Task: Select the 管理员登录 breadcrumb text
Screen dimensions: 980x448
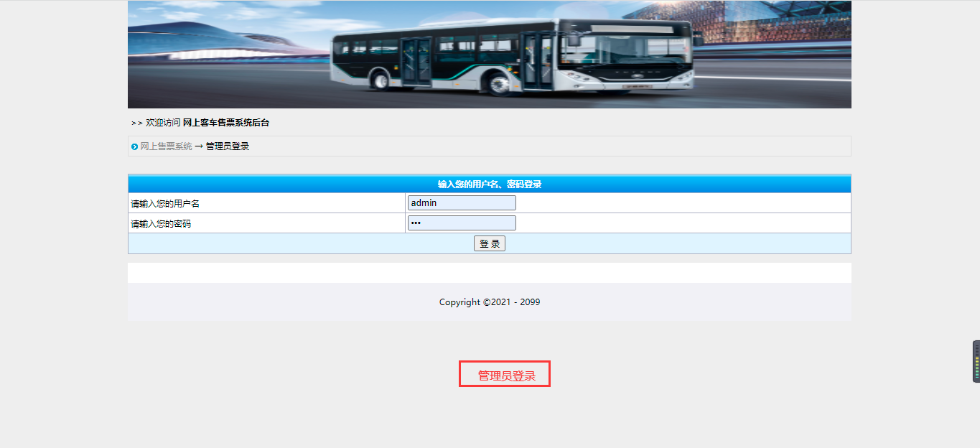Action: pos(228,146)
